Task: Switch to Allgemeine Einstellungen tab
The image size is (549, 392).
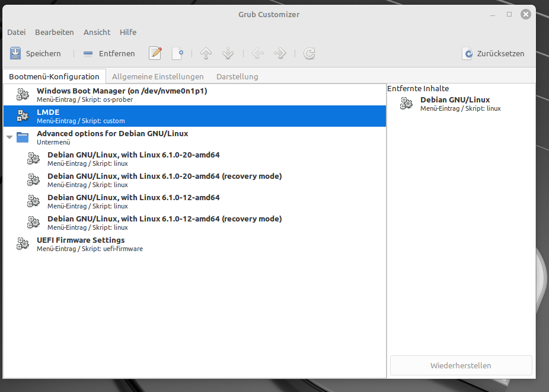Action: [x=158, y=76]
